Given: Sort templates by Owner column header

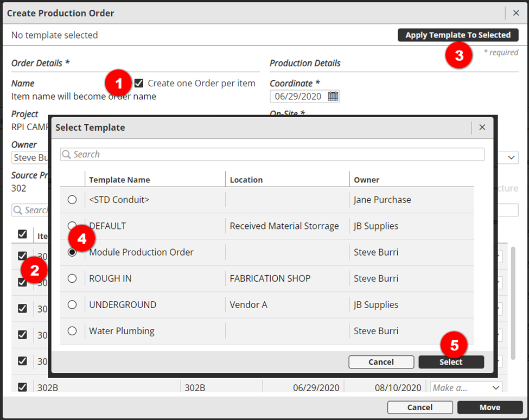Looking at the screenshot, I should 367,180.
